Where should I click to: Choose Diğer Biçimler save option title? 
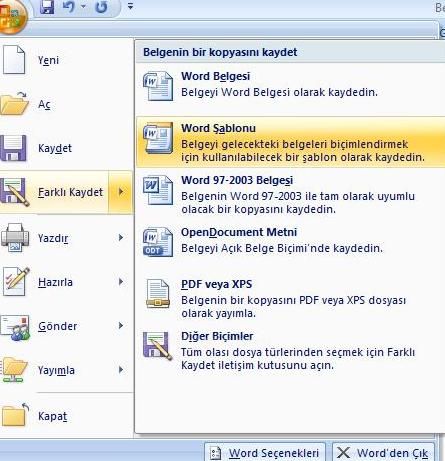click(x=217, y=336)
